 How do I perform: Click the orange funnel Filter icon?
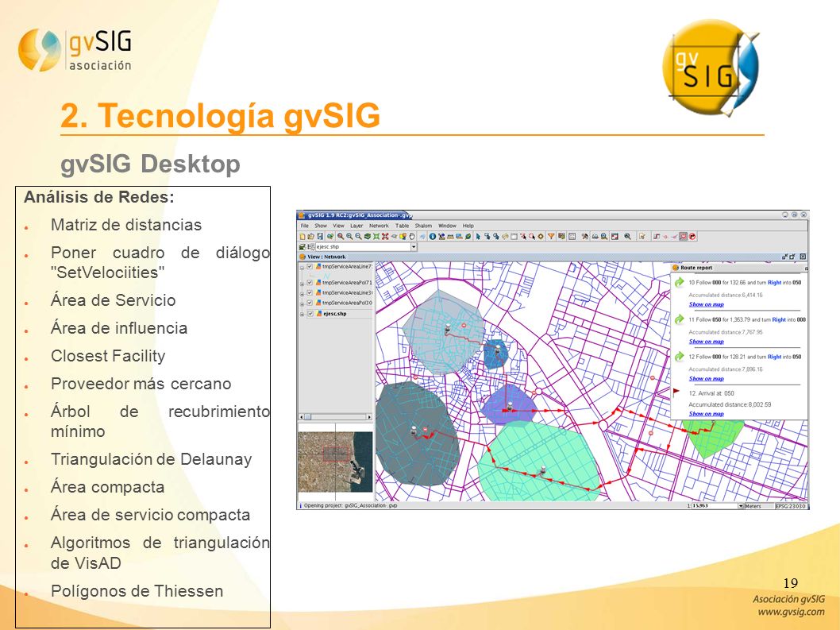pos(551,237)
